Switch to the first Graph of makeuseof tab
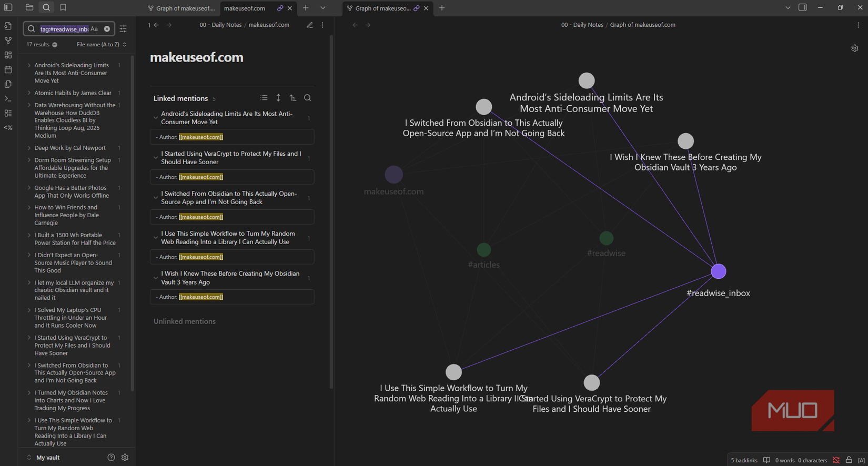868x466 pixels. click(181, 8)
